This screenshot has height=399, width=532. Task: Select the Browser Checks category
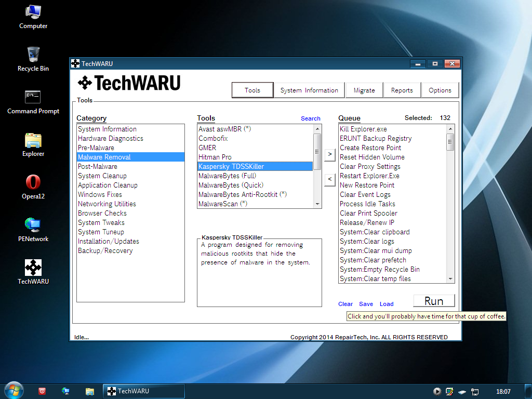pyautogui.click(x=130, y=213)
